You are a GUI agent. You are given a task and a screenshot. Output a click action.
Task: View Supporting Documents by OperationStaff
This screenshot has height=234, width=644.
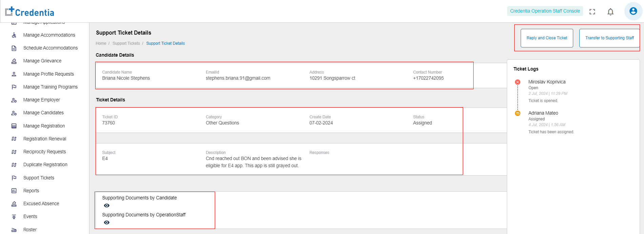click(x=107, y=222)
